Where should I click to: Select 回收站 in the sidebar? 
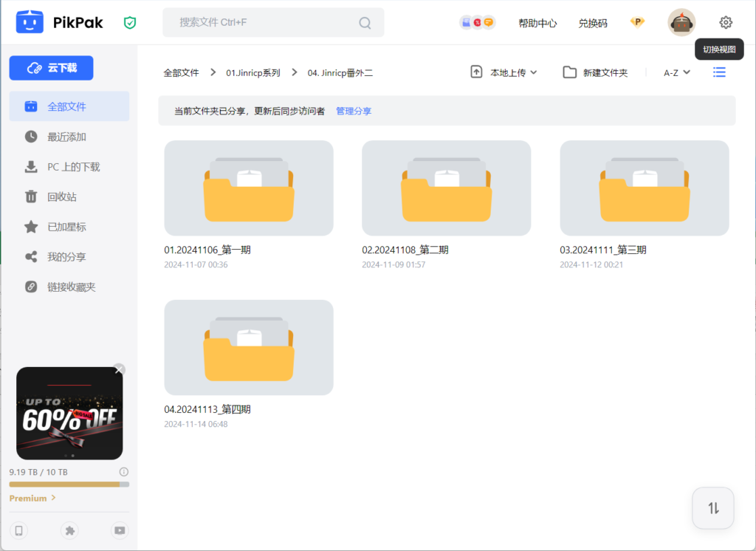(61, 197)
